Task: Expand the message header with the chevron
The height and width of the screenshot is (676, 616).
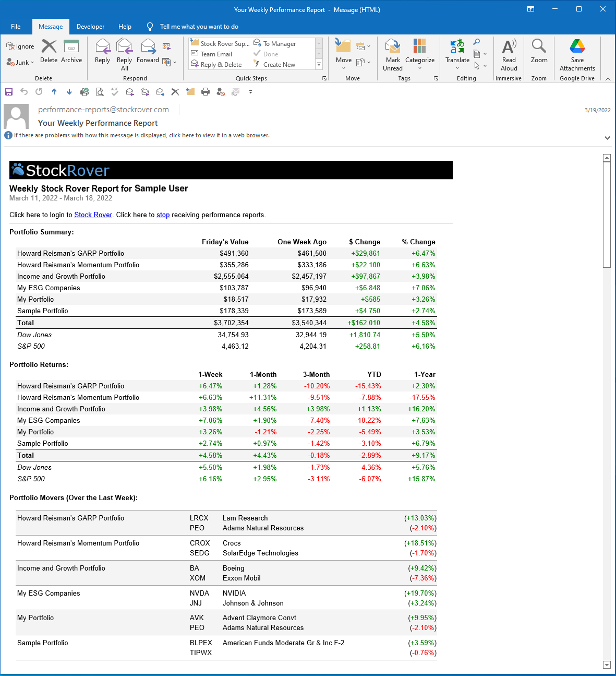Action: click(x=607, y=138)
